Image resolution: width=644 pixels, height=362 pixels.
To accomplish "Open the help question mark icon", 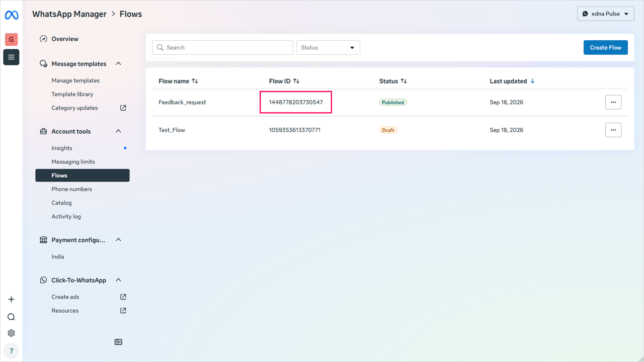I will (11, 351).
